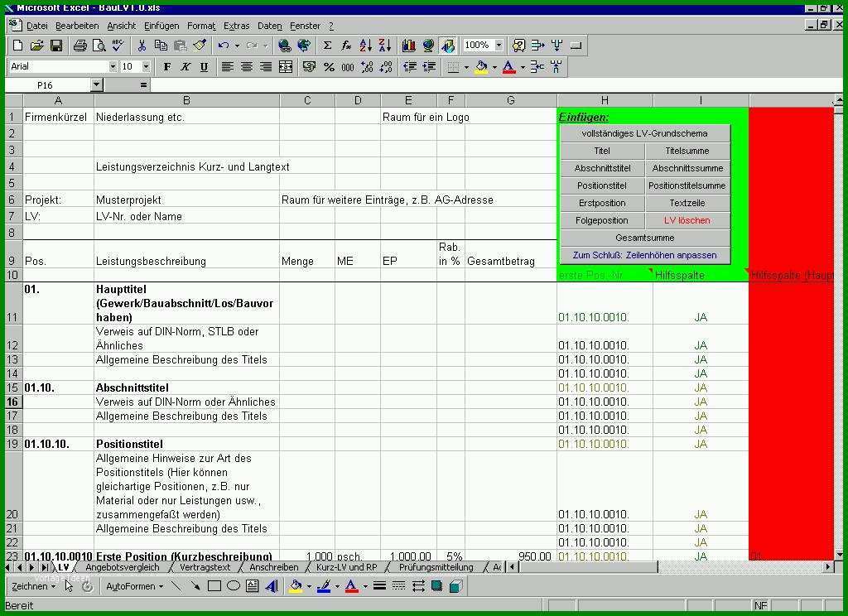Open a file with the folder icon

coord(36,46)
